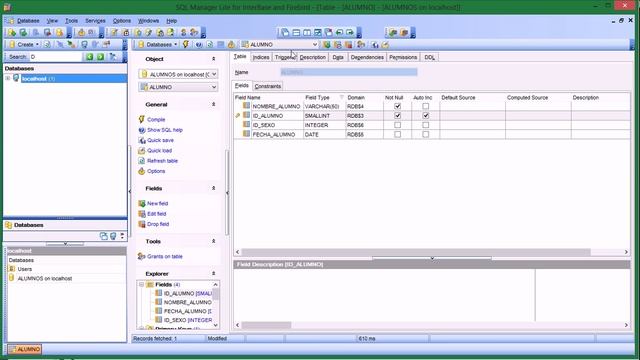Screen dimensions: 640x360
Task: Collapse the Fields (4) node in Explorer
Action: [x=141, y=284]
